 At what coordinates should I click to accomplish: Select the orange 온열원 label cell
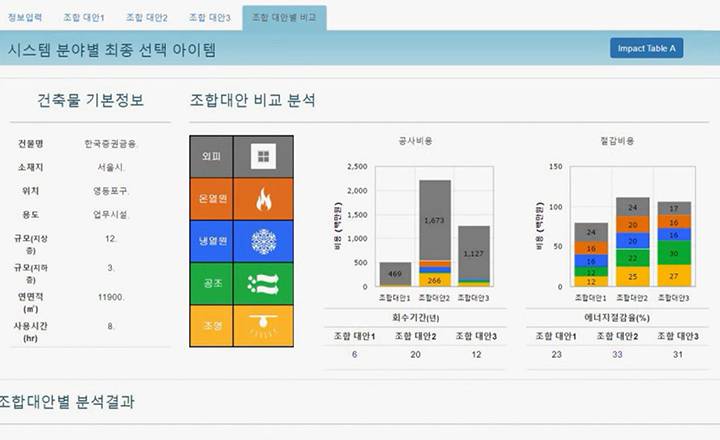[x=211, y=199]
